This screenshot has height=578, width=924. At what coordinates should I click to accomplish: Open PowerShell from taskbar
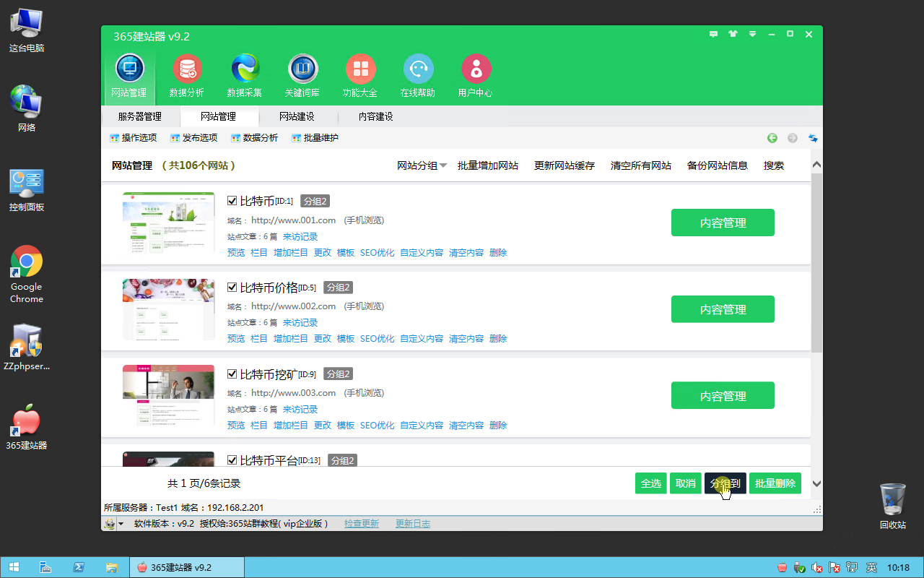pos(79,567)
